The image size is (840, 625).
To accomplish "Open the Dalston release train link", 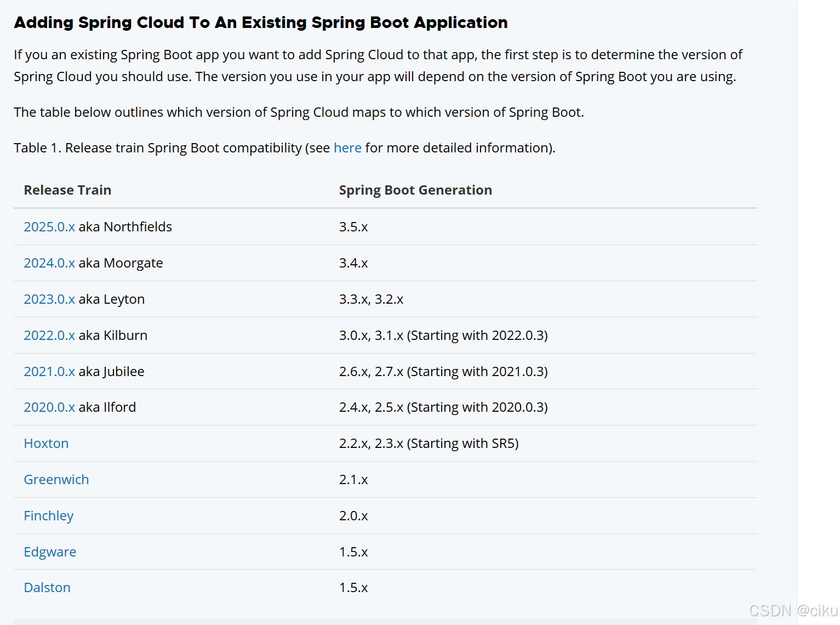I will 47,588.
